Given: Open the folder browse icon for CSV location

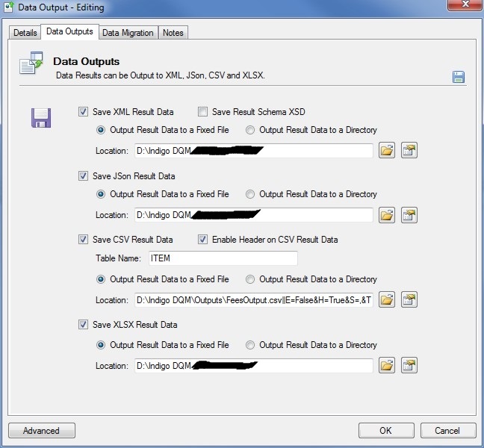Looking at the screenshot, I should point(386,300).
